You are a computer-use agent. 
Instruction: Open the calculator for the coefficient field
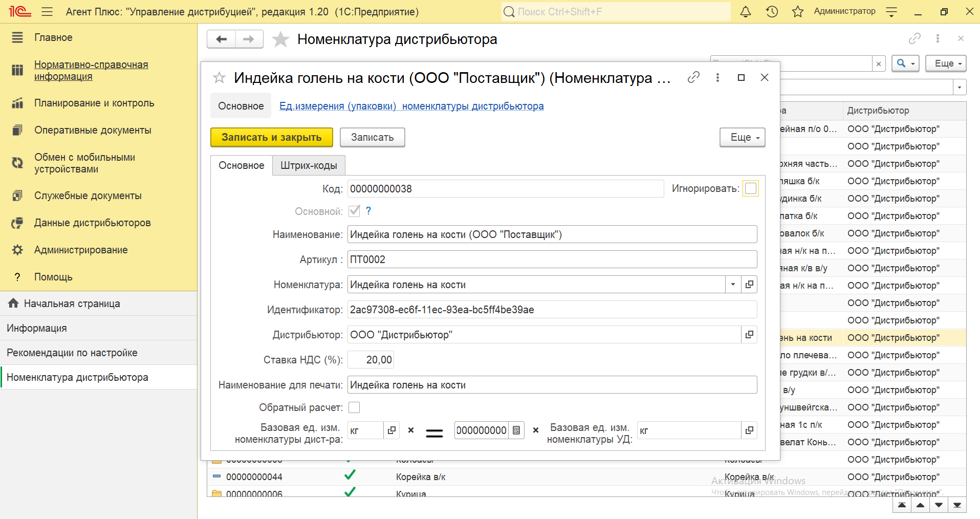[x=516, y=430]
